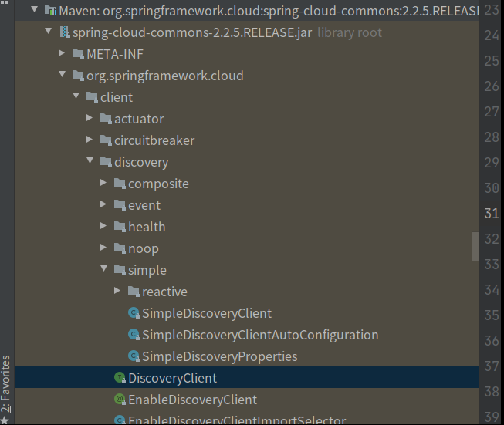Click the spring-cloud-commons-2.2.5.RELEASE.jar name
This screenshot has height=425, width=504.
tap(192, 32)
